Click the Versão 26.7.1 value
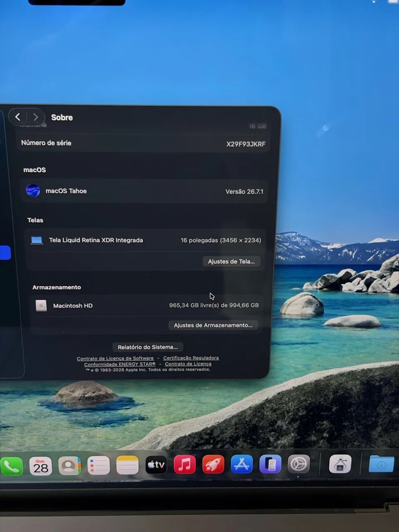Screen dimensions: 399x532 point(244,192)
